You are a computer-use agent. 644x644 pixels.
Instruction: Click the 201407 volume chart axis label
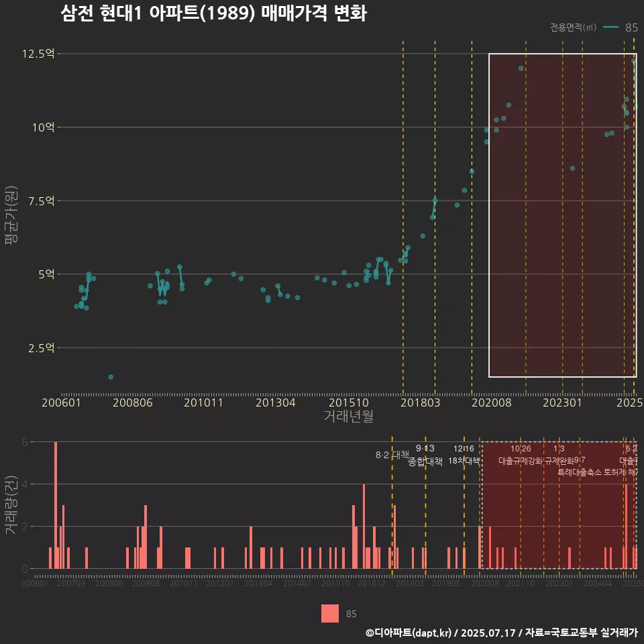(x=297, y=583)
